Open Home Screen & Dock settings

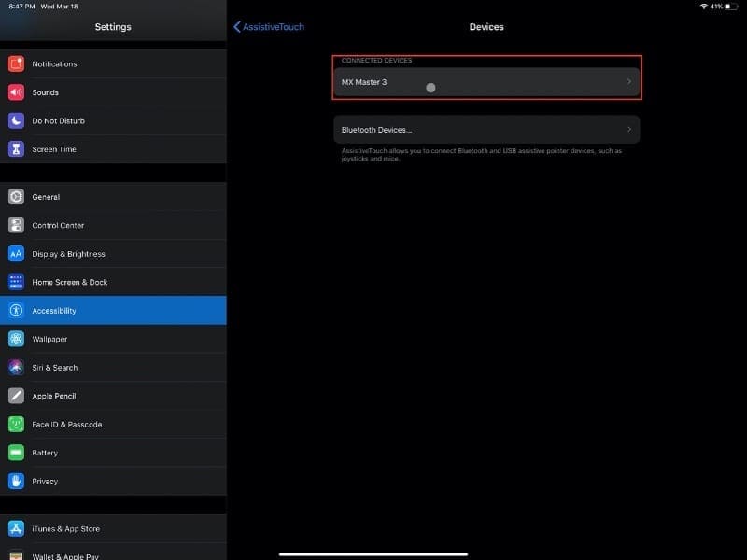tap(113, 282)
